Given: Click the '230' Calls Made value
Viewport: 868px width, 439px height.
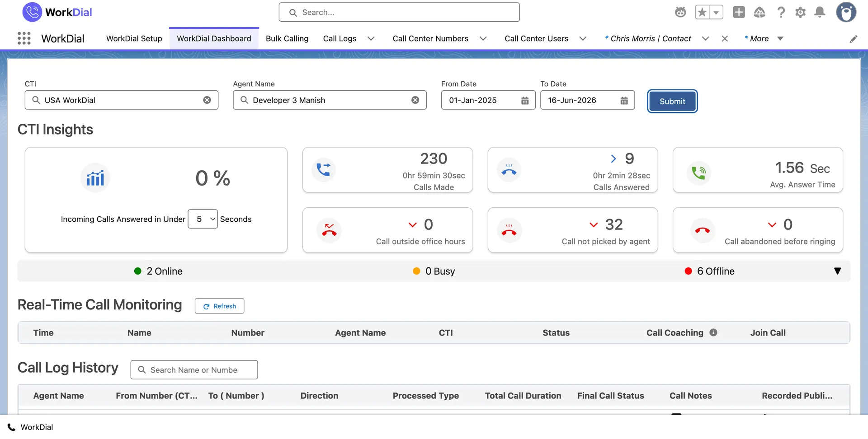Looking at the screenshot, I should tap(434, 159).
